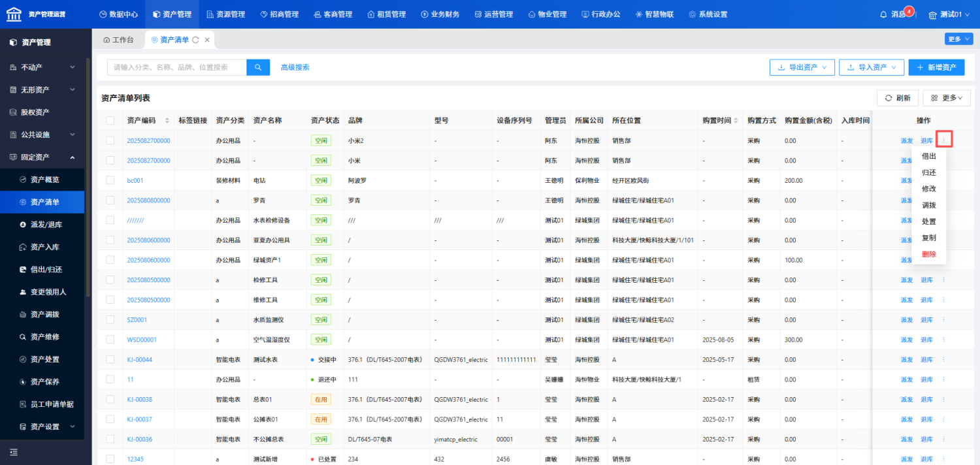This screenshot has width=980, height=465.
Task: Open the 测试01 user menu
Action: pos(949,14)
